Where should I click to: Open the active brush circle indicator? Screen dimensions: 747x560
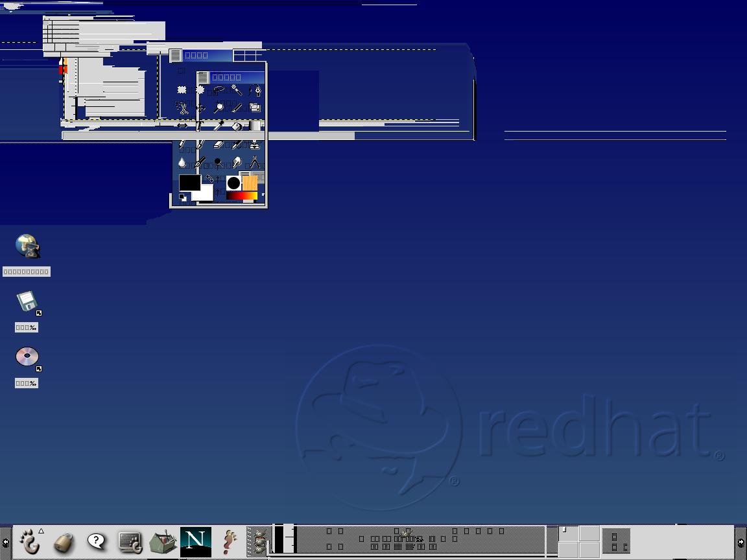[x=233, y=183]
